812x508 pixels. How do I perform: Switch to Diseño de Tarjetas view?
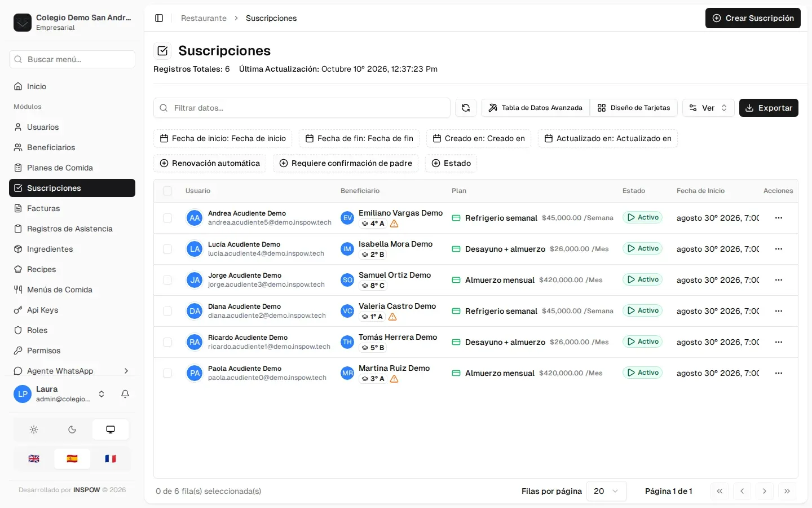(634, 108)
